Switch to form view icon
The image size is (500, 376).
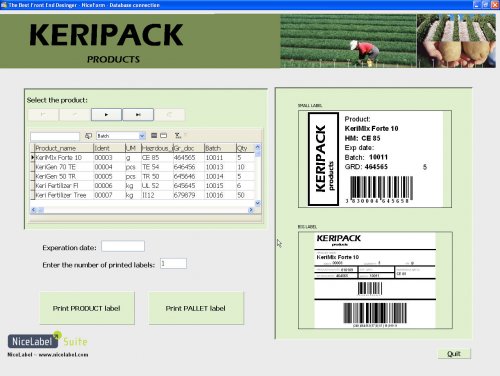tap(163, 135)
